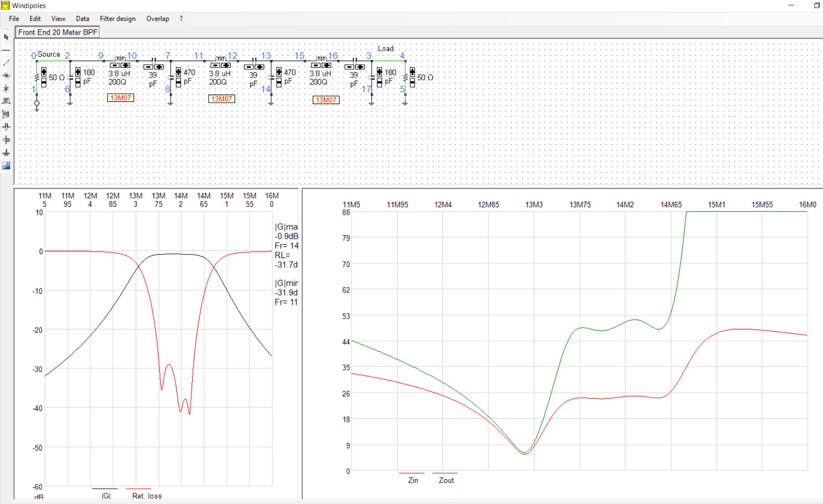The image size is (823, 504).
Task: Select the diagonal wire tool
Action: pos(6,63)
